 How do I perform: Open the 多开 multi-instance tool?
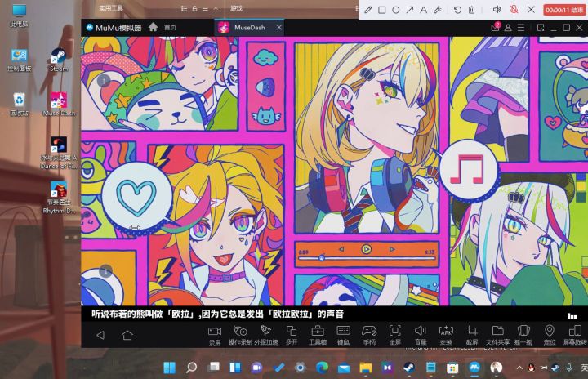(x=292, y=335)
